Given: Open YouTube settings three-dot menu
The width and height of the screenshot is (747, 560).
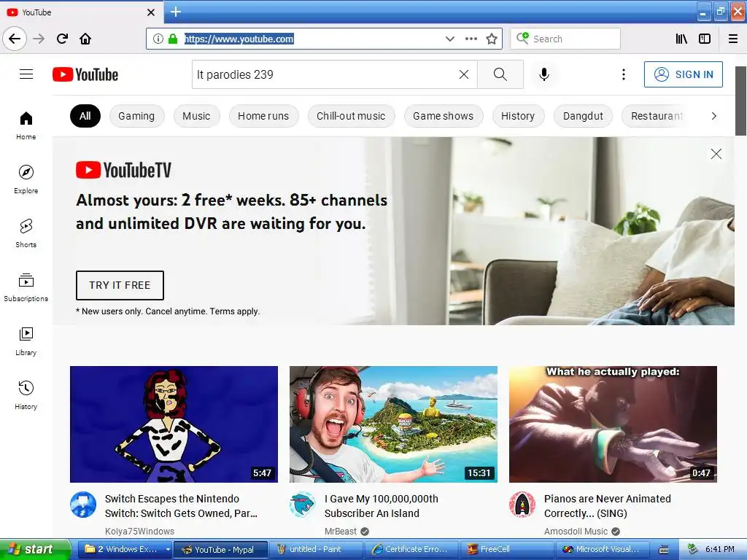Looking at the screenshot, I should [x=624, y=74].
